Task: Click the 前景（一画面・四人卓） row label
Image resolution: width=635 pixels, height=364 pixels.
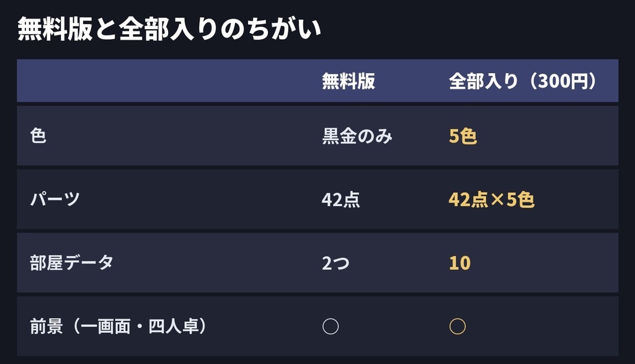Action: click(x=118, y=326)
